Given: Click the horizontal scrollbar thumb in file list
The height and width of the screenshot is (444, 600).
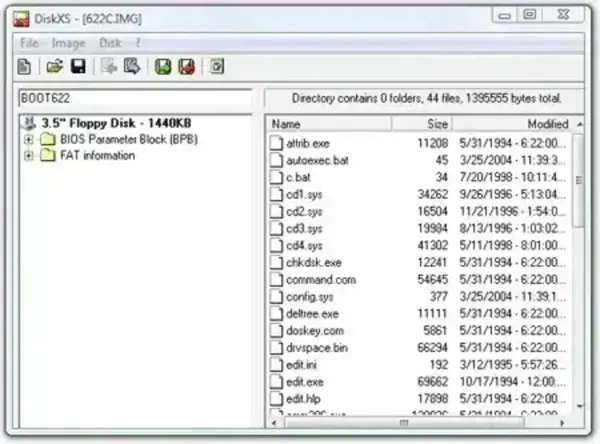Looking at the screenshot, I should pos(404,423).
